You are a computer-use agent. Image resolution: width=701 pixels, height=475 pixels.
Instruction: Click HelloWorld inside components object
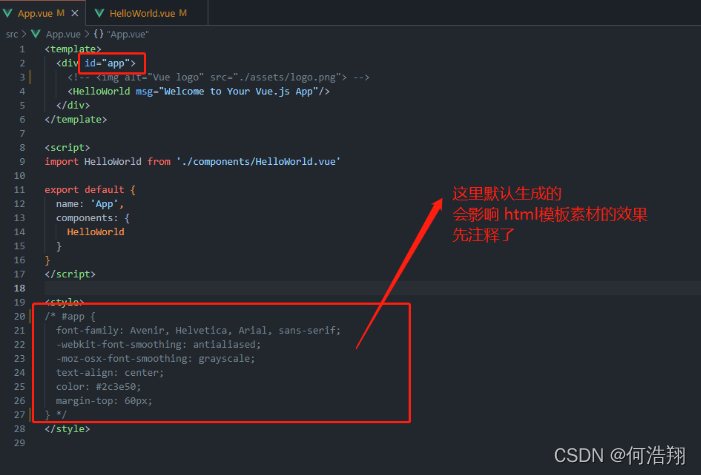click(x=96, y=232)
